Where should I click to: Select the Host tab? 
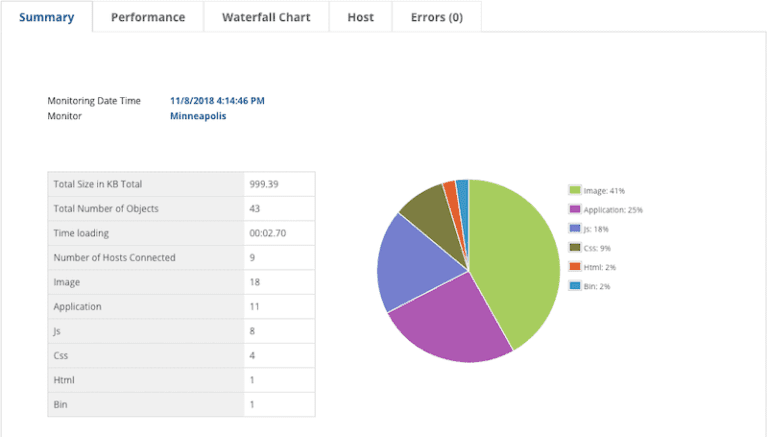[360, 17]
